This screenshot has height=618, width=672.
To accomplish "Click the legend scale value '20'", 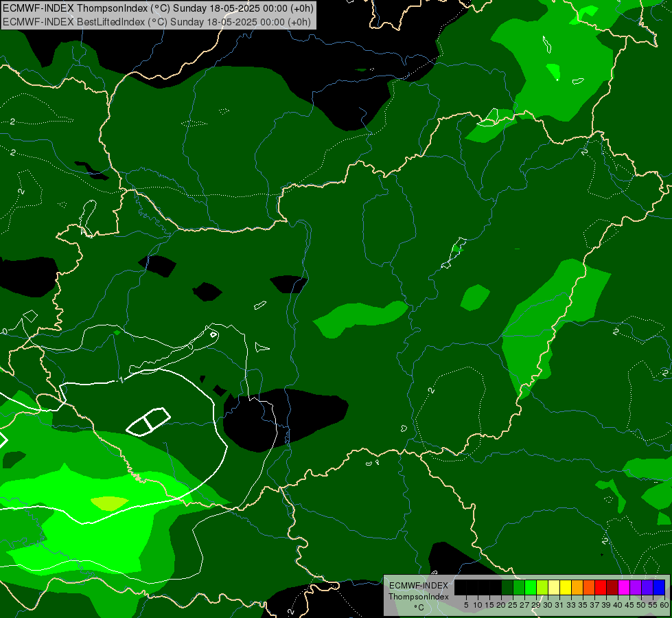I will [501, 605].
